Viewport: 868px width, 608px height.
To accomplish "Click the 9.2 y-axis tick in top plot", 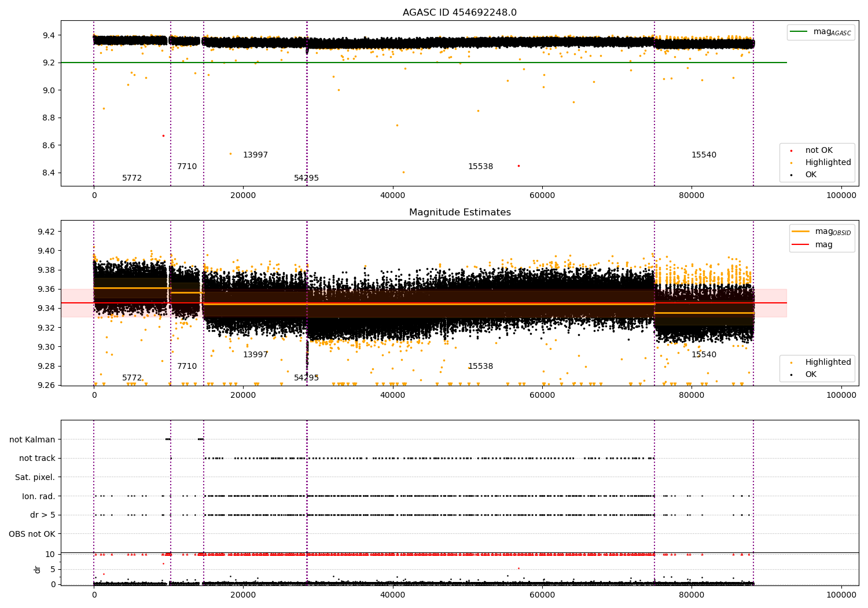I will click(x=49, y=63).
